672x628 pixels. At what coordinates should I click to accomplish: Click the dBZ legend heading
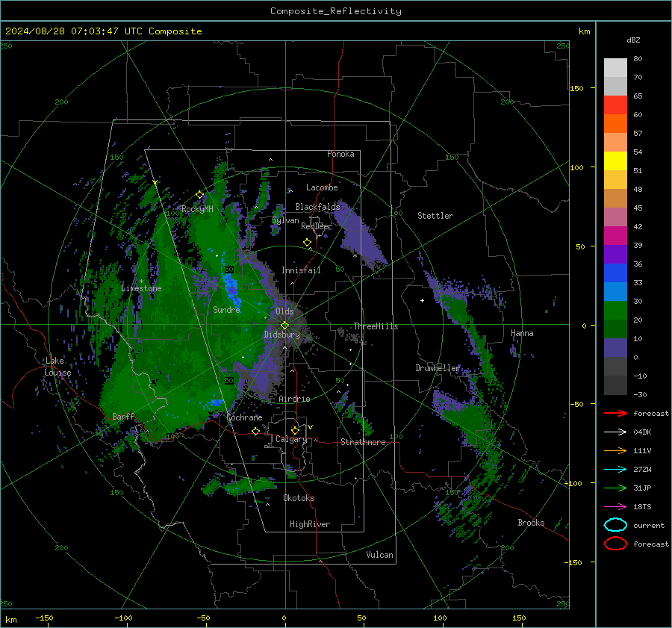633,40
